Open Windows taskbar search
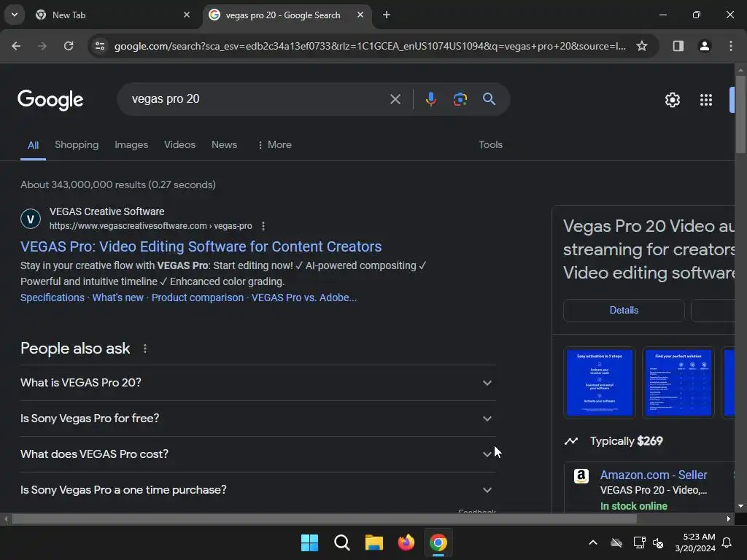747x560 pixels. click(341, 542)
